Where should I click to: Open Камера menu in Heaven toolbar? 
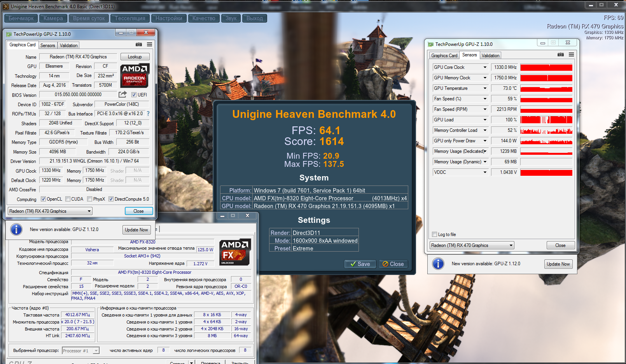53,18
